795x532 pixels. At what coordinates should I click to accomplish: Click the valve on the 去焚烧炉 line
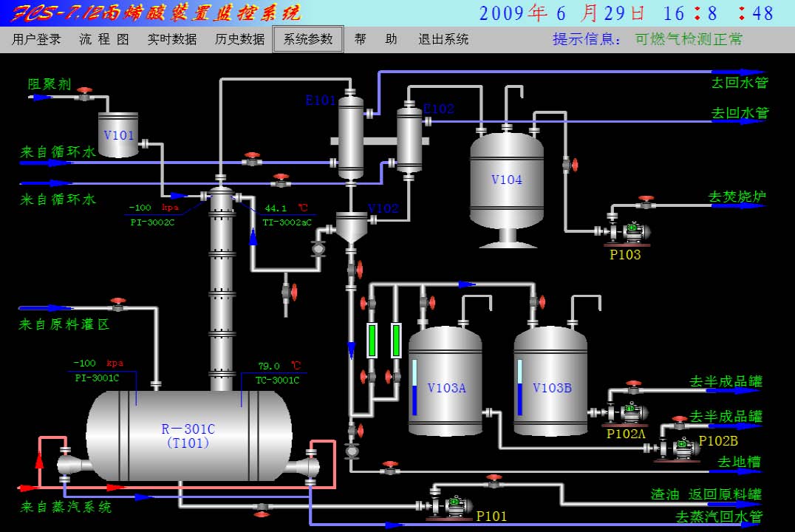(x=646, y=202)
